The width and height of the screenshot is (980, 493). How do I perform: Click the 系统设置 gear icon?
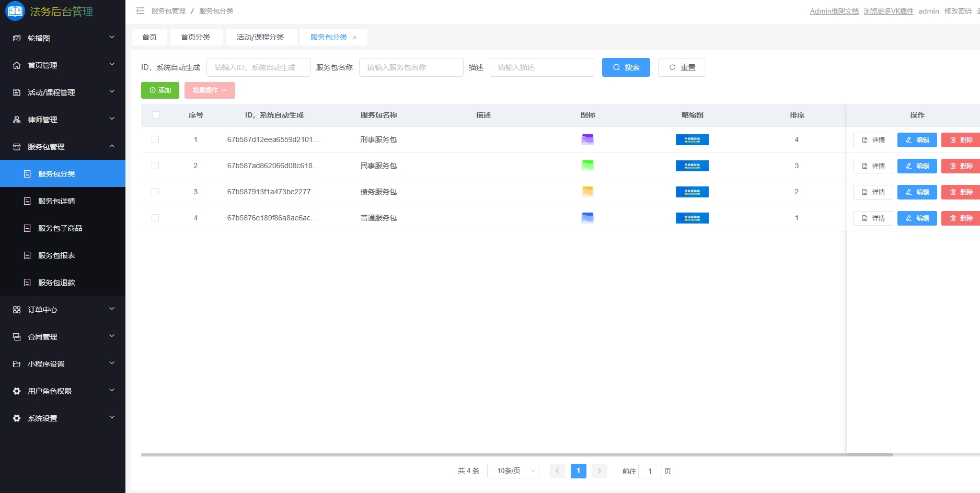17,418
